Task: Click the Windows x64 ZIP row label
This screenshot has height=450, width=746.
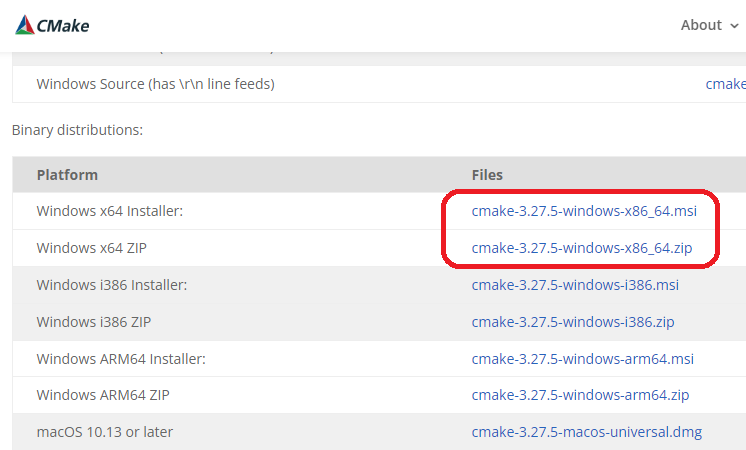Action: click(x=91, y=248)
